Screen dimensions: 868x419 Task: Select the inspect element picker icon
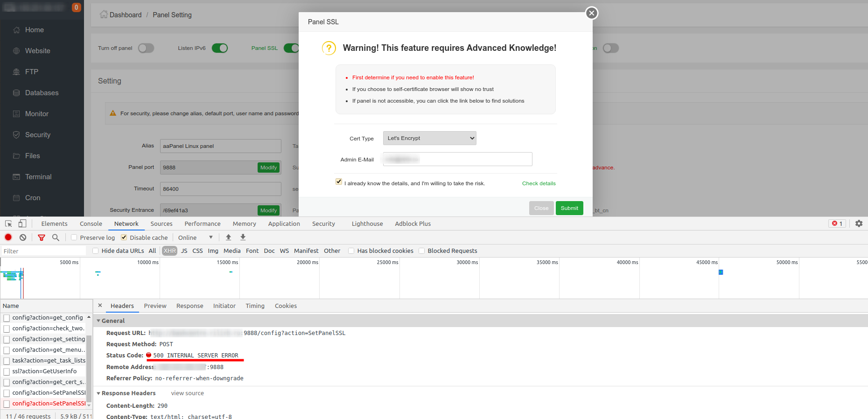(x=8, y=223)
